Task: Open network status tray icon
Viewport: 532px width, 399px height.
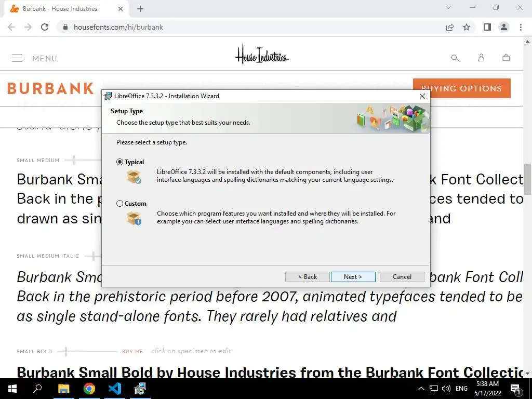Action: tap(434, 389)
